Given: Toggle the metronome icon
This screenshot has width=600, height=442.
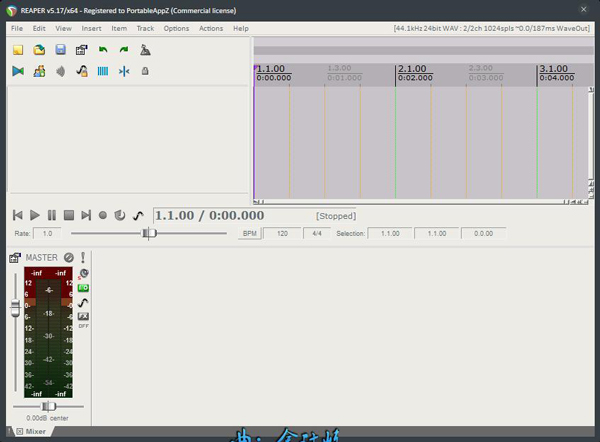Looking at the screenshot, I should tap(145, 50).
